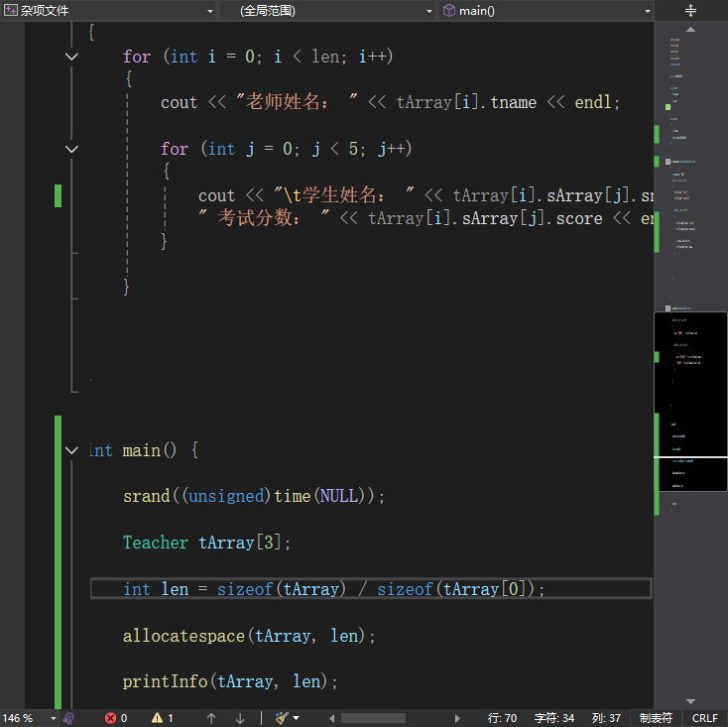Click the split editor window icon

690,10
